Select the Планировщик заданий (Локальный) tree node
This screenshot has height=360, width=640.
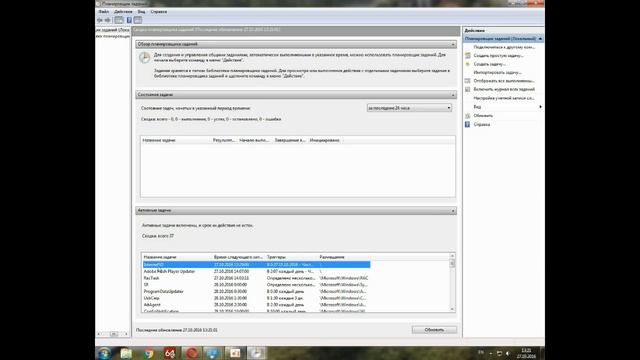click(113, 30)
